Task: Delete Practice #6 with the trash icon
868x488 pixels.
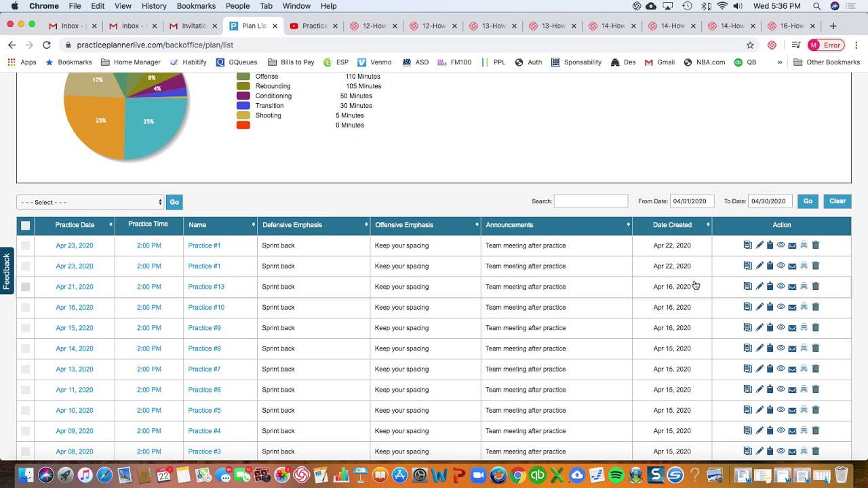Action: pos(816,389)
